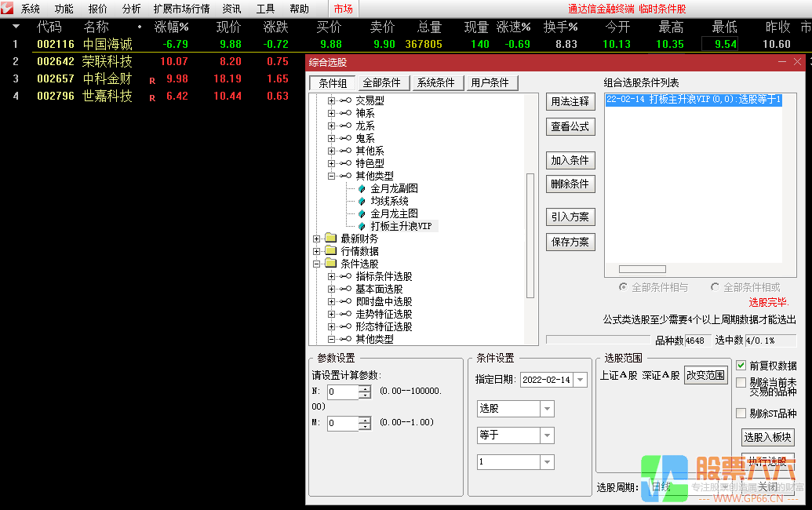Click the 加入条件 button
This screenshot has height=510, width=812.
tap(570, 161)
